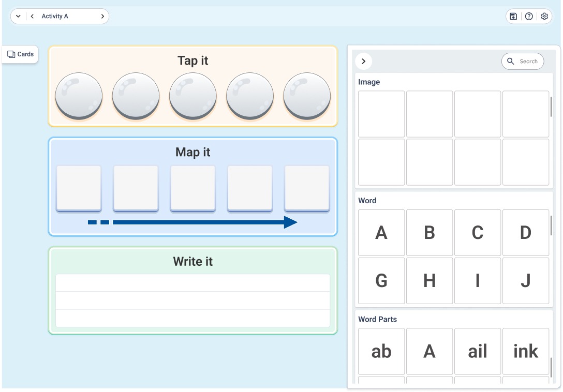Collapse the card panel chevron
The width and height of the screenshot is (563, 392).
coord(363,61)
